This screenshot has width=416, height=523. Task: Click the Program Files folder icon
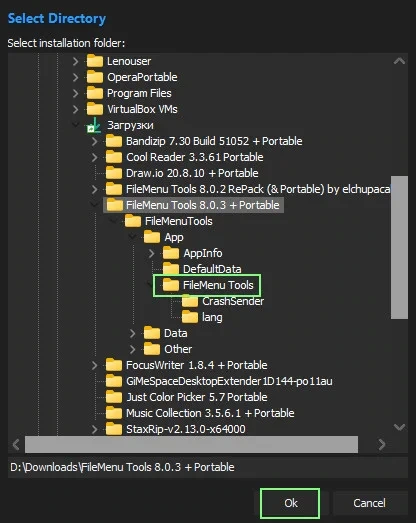click(95, 93)
